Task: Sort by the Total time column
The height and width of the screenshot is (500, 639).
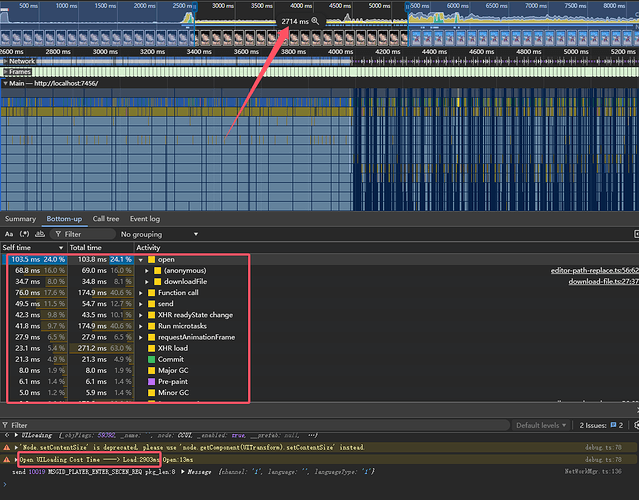Action: click(100, 247)
